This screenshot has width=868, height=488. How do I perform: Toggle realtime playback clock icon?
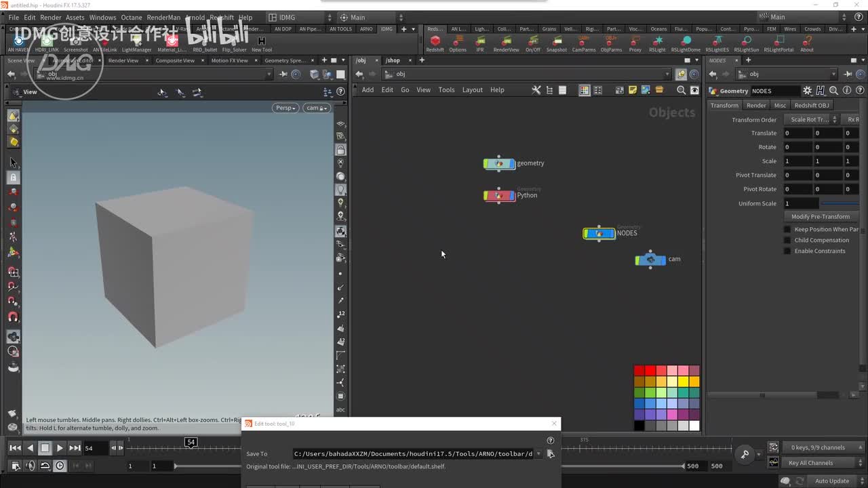tap(60, 466)
